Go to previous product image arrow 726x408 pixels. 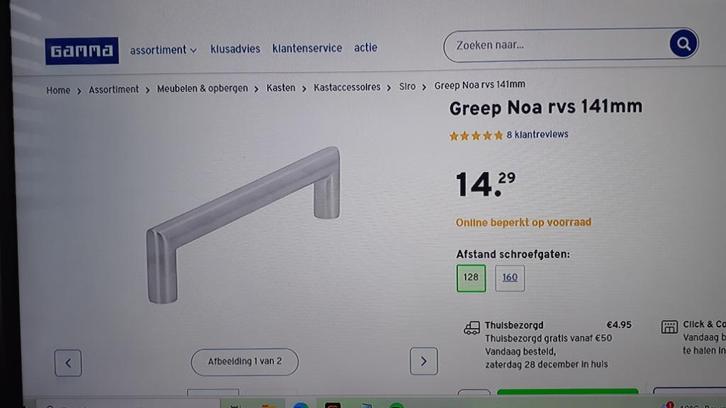(68, 363)
